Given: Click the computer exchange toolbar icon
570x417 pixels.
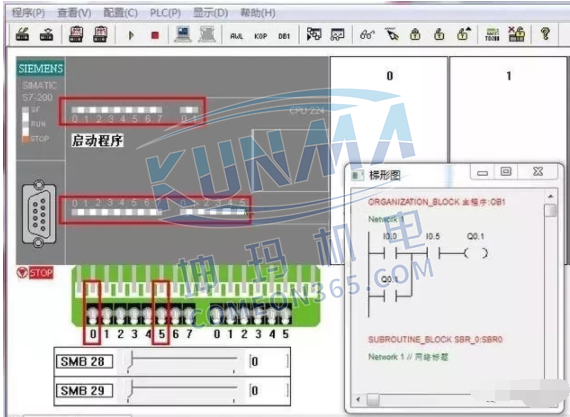Looking at the screenshot, I should pos(182,34).
